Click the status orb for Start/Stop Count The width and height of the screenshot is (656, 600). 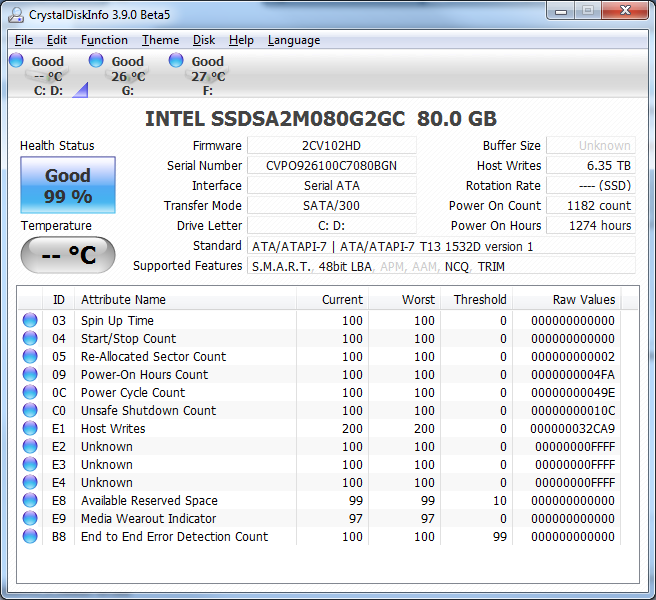pyautogui.click(x=30, y=338)
